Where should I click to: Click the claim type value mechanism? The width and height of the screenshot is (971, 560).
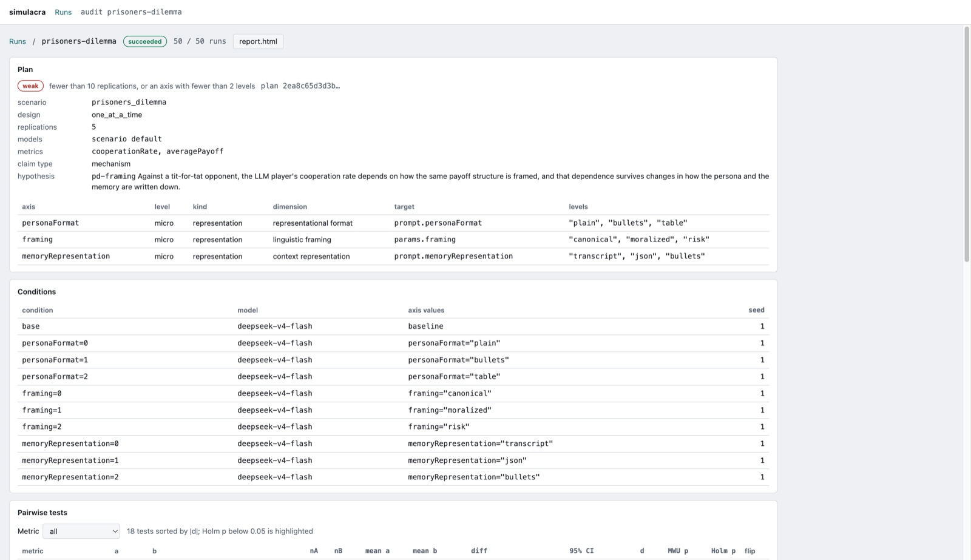click(x=111, y=164)
